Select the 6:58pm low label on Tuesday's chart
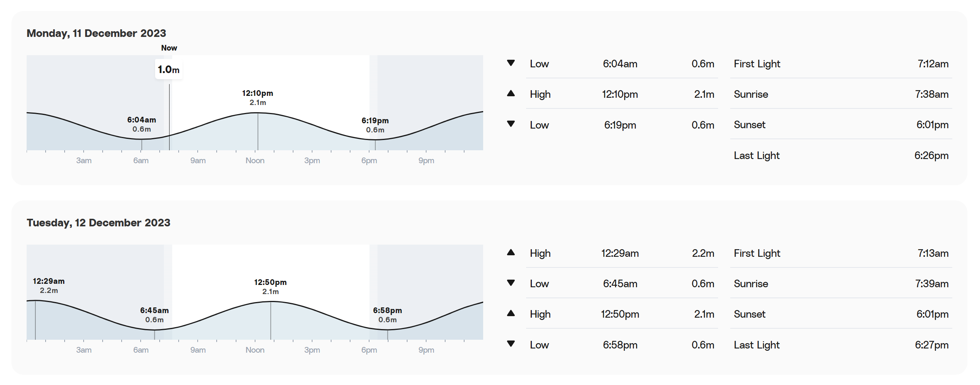Viewport: 980px width, 385px height. click(x=387, y=315)
